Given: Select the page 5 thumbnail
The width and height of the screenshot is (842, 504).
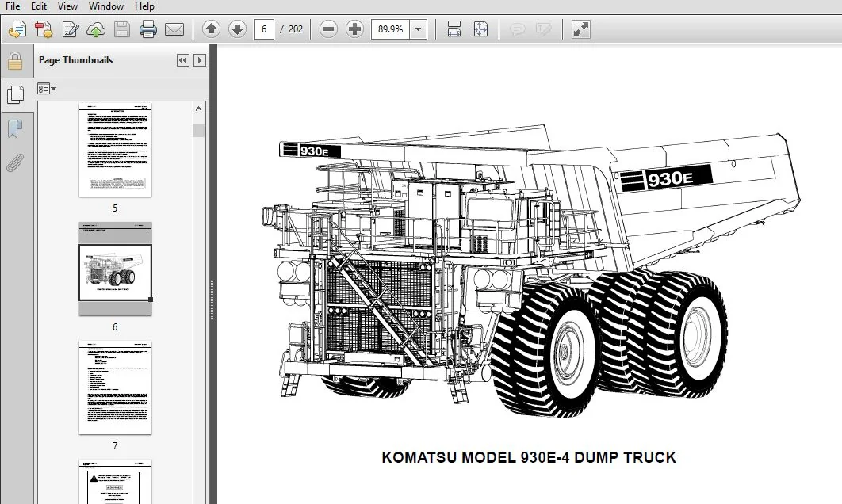Looking at the screenshot, I should (x=115, y=150).
